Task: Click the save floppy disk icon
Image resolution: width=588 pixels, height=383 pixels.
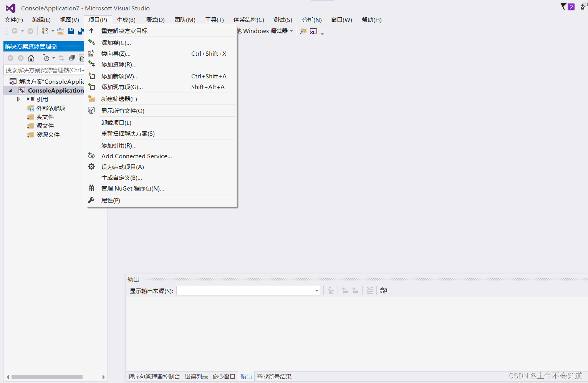Action: [x=71, y=31]
